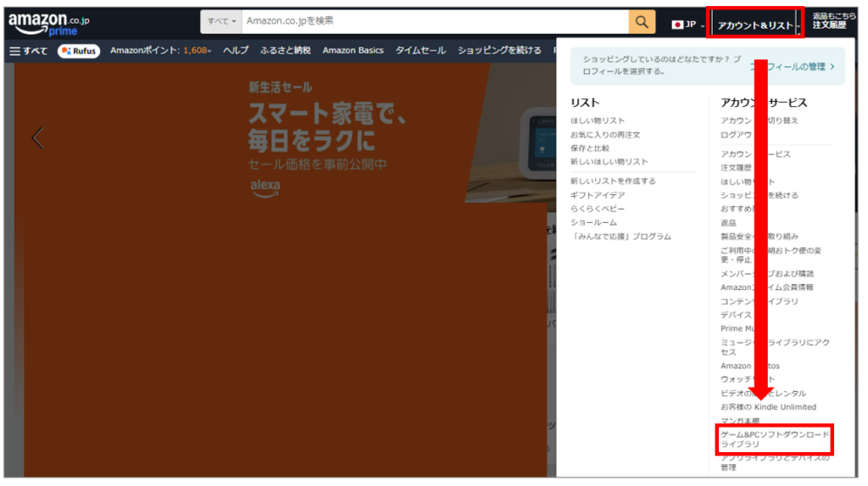Open the ヘルプ navigation link
This screenshot has width=868, height=486.
pos(236,50)
